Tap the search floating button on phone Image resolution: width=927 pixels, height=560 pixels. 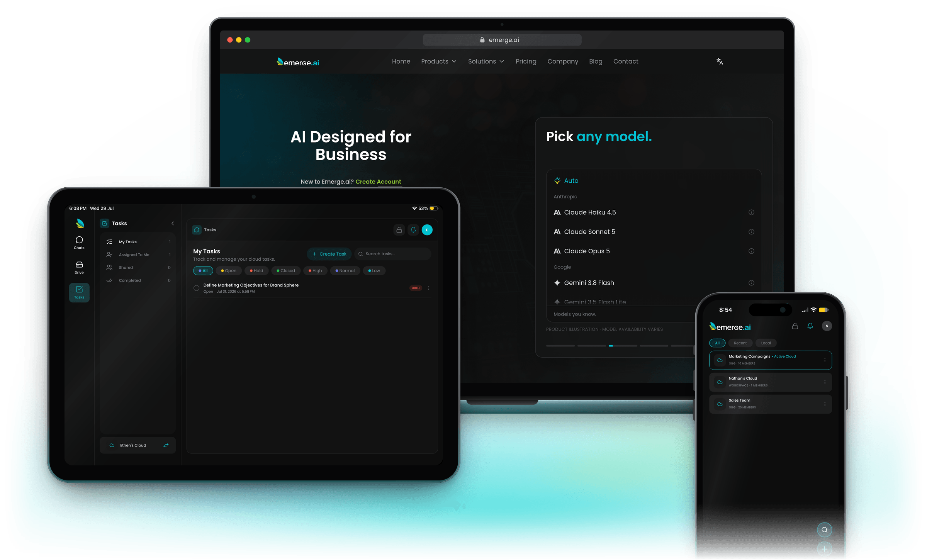click(x=824, y=530)
